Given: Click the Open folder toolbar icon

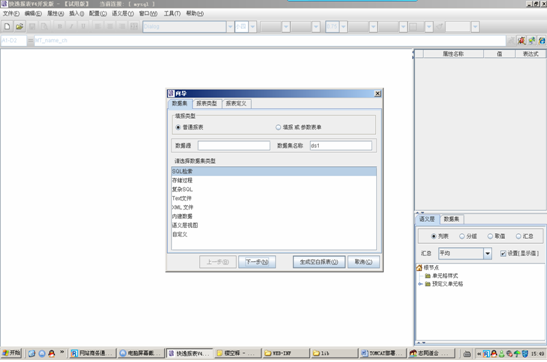Looking at the screenshot, I should point(20,27).
